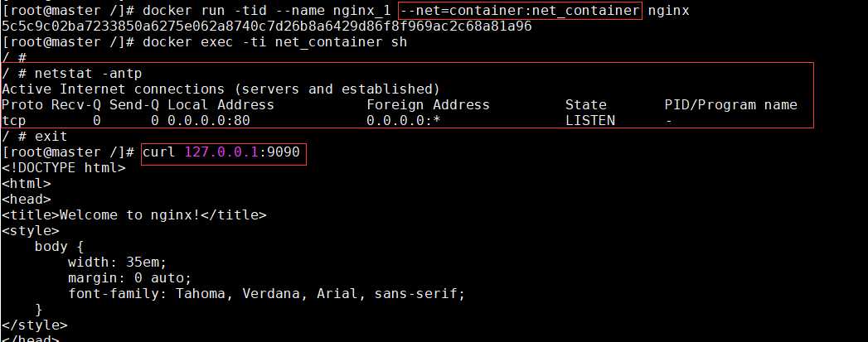Click the 'Recv-Q' column header

click(76, 104)
